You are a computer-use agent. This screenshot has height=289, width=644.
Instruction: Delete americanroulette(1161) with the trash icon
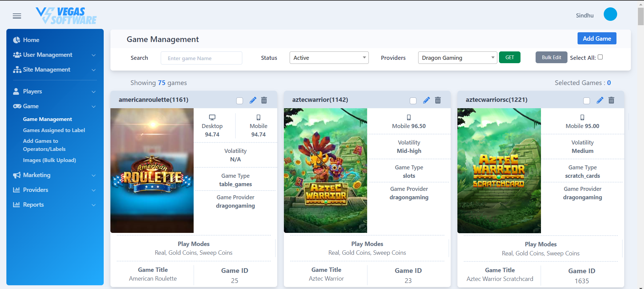point(264,100)
